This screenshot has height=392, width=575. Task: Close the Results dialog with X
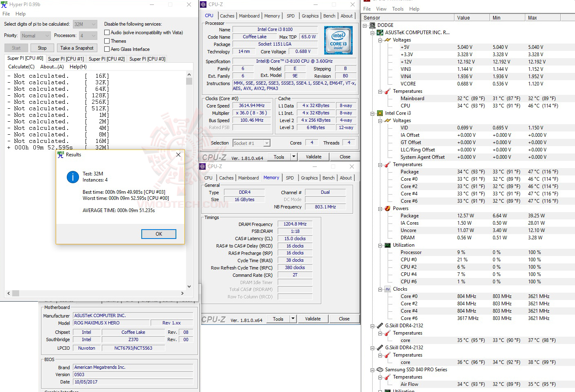178,155
